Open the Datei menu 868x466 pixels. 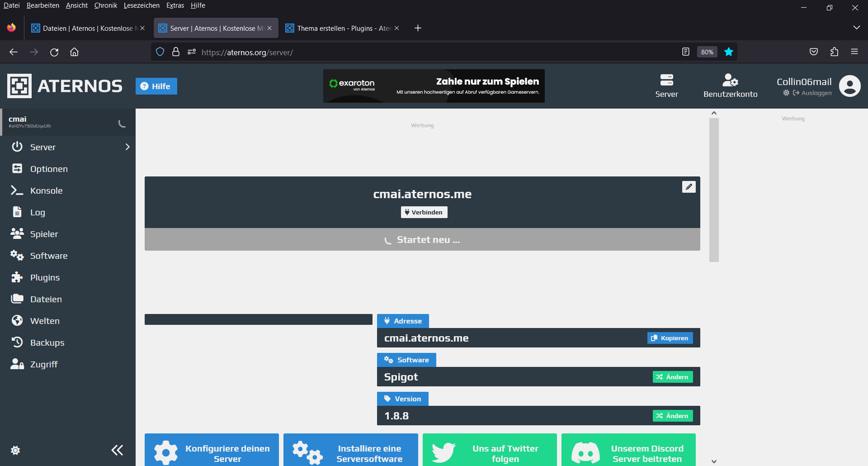pos(12,5)
